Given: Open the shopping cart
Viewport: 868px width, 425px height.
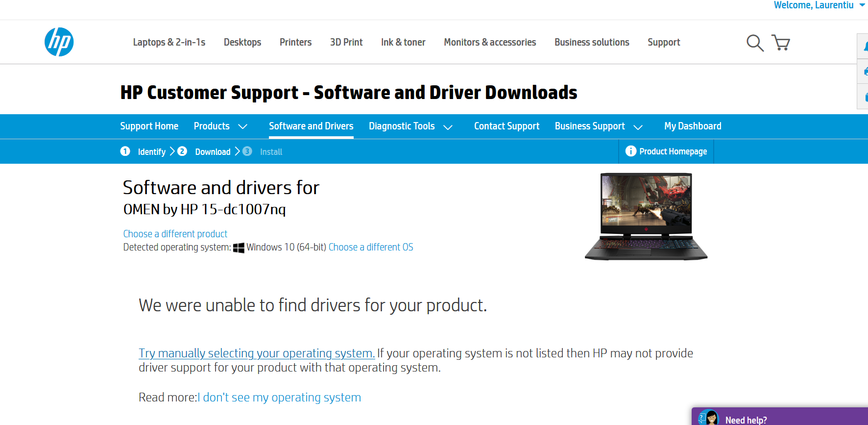Looking at the screenshot, I should [x=781, y=43].
